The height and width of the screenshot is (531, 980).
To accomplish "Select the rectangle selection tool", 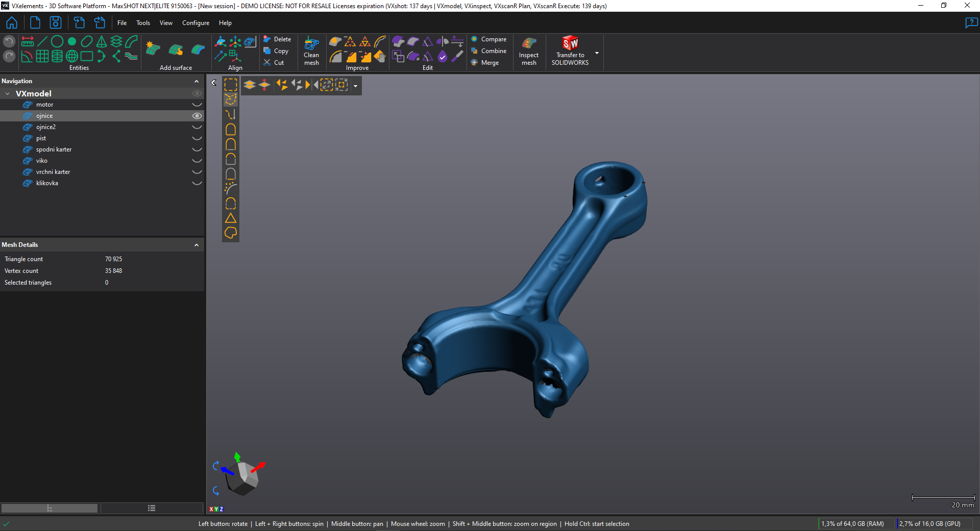I will 231,85.
